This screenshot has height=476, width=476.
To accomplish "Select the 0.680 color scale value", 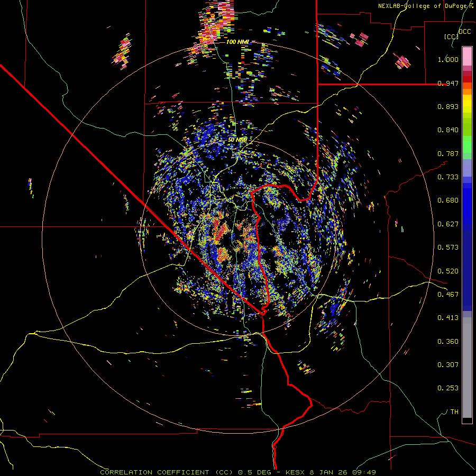I will (x=448, y=200).
